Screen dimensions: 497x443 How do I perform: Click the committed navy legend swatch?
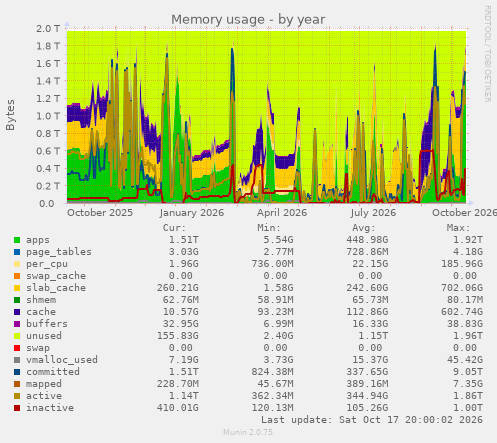pyautogui.click(x=17, y=372)
